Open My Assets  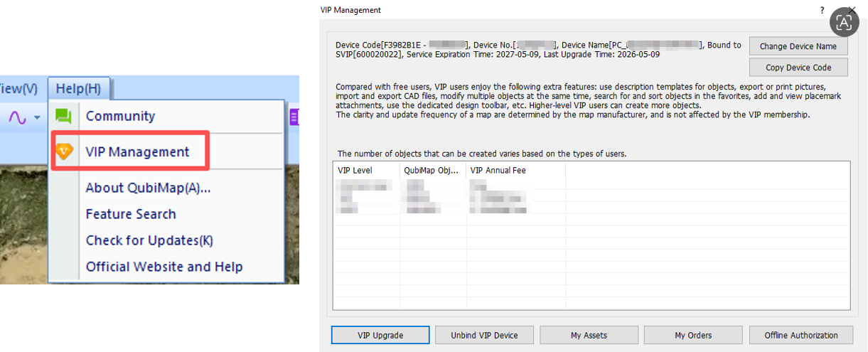(x=588, y=335)
